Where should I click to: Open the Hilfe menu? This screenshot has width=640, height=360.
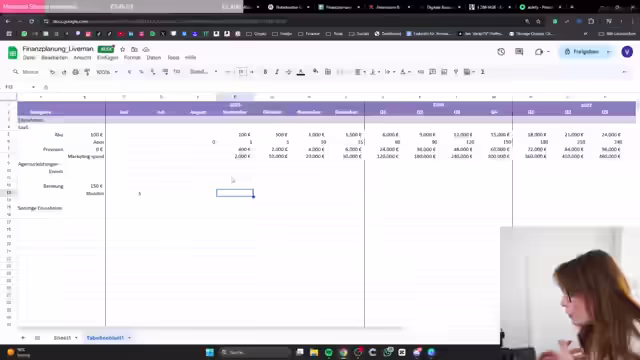pyautogui.click(x=190, y=58)
